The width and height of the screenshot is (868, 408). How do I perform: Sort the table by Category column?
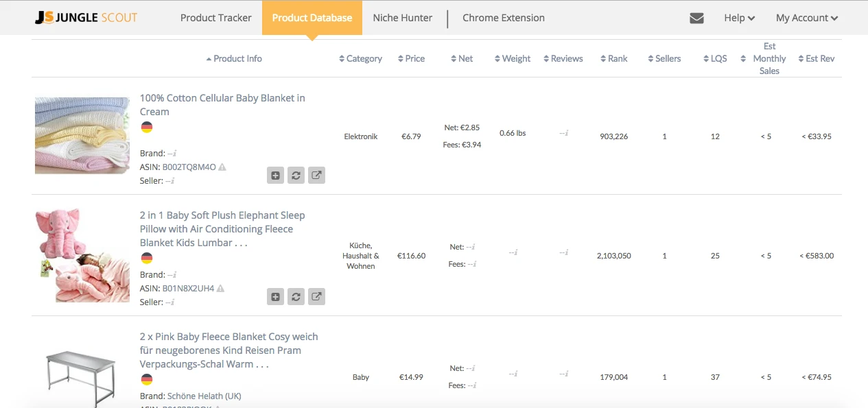click(x=360, y=58)
